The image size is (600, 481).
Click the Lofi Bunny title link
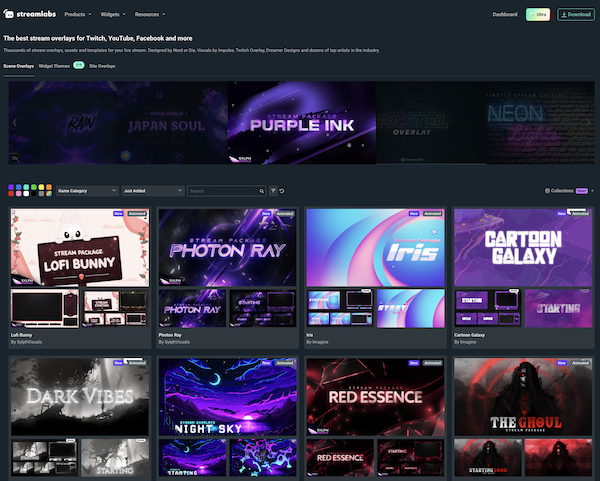(21, 335)
